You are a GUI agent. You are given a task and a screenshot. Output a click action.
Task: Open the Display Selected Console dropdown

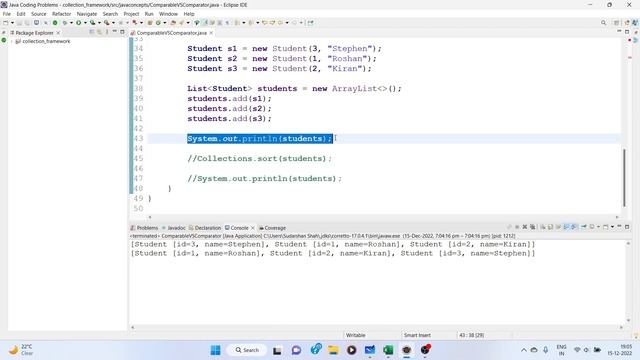pyautogui.click(x=598, y=227)
